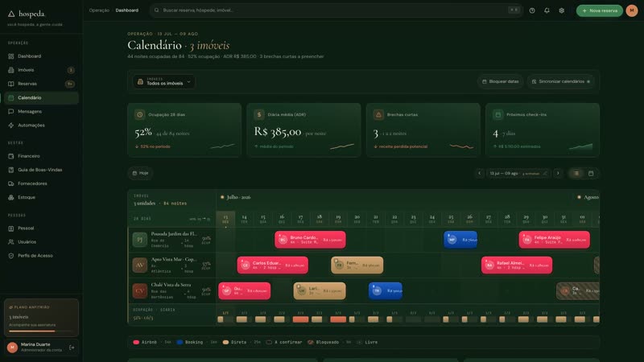Click the Perfis de Acesso shield icon
644x362 pixels.
click(x=11, y=256)
